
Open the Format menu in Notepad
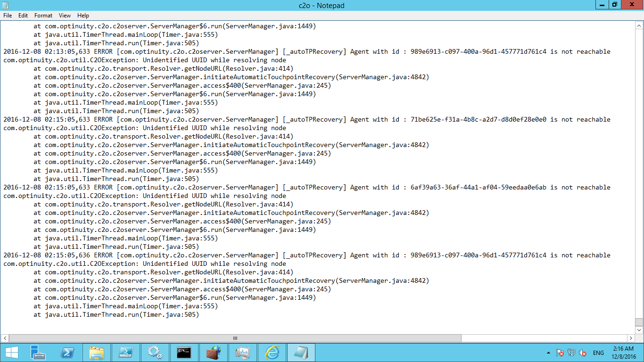pos(43,15)
